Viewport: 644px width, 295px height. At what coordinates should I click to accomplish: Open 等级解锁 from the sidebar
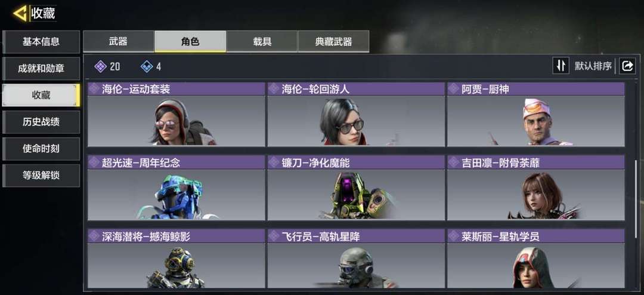(41, 176)
